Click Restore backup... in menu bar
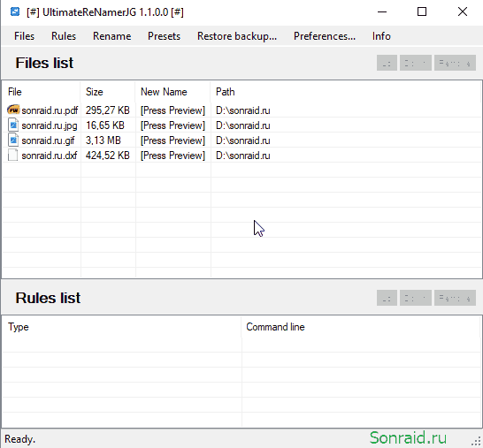The image size is (483, 448). coord(237,36)
